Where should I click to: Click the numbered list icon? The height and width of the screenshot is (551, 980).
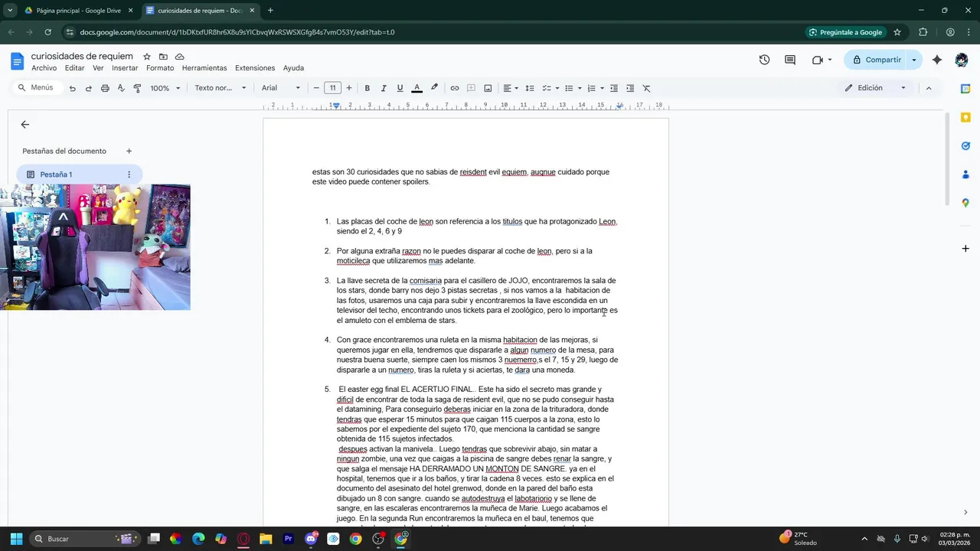click(x=591, y=88)
